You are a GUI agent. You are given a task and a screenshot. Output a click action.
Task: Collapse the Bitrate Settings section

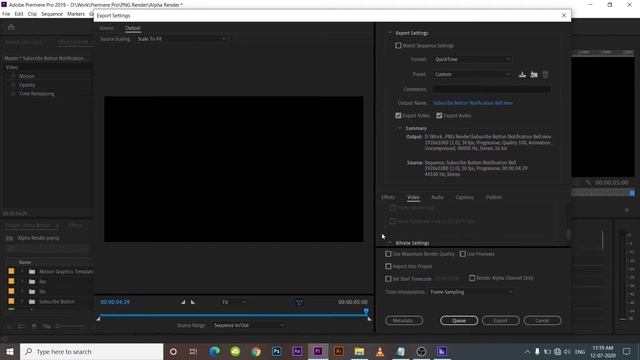click(x=390, y=243)
